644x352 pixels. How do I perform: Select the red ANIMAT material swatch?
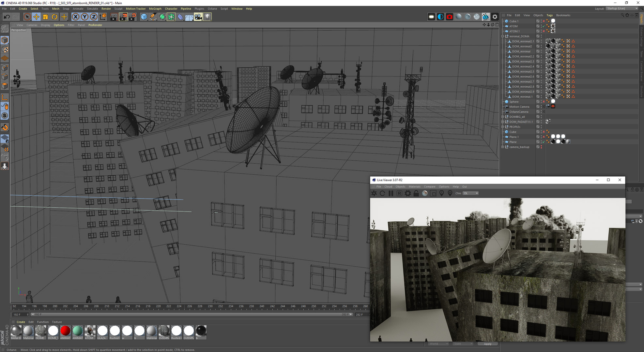pos(65,331)
